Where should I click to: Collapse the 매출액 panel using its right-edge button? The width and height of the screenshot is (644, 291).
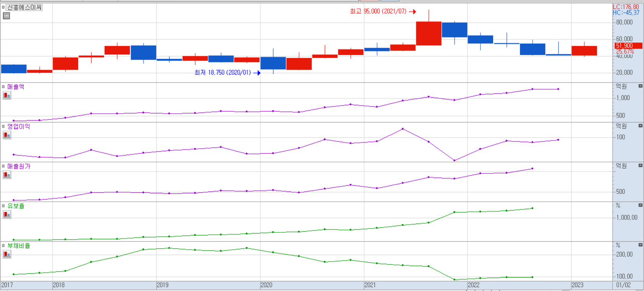[640, 86]
